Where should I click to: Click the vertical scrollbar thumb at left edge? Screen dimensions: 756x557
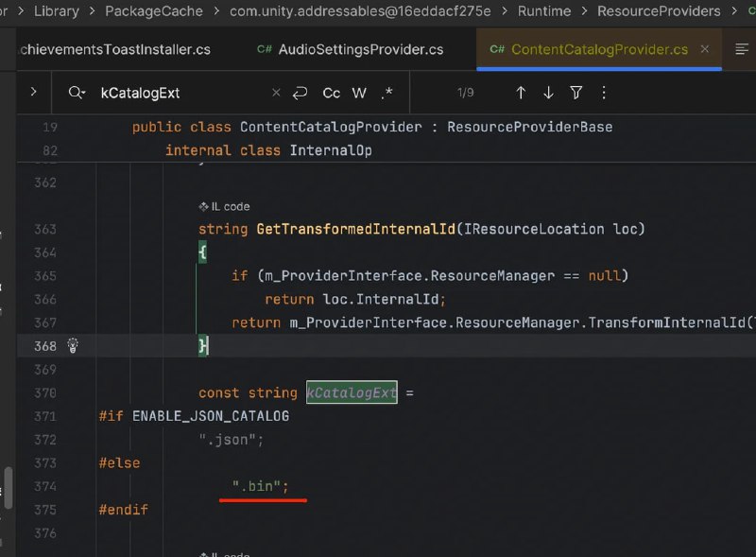(9, 488)
